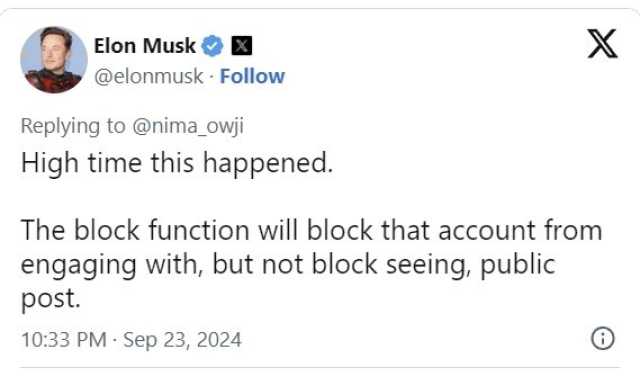The width and height of the screenshot is (640, 376).
Task: Click the line starting 'The block function'
Action: (x=311, y=230)
